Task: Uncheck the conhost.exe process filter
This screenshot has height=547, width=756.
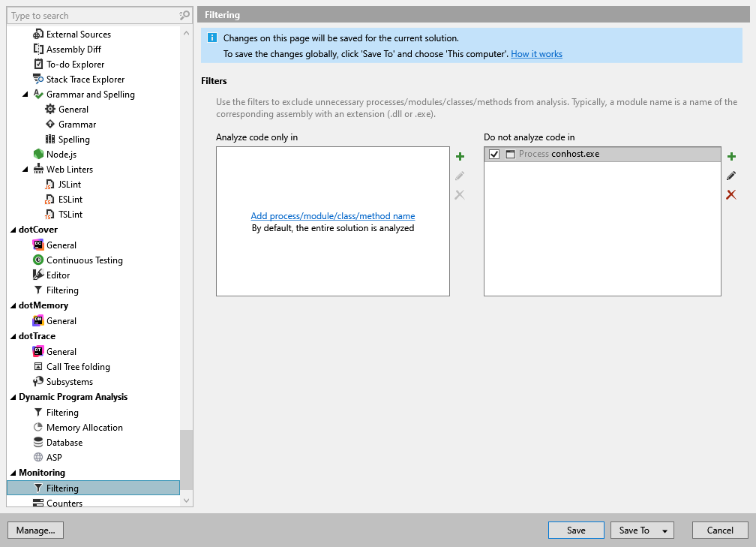Action: pos(494,154)
